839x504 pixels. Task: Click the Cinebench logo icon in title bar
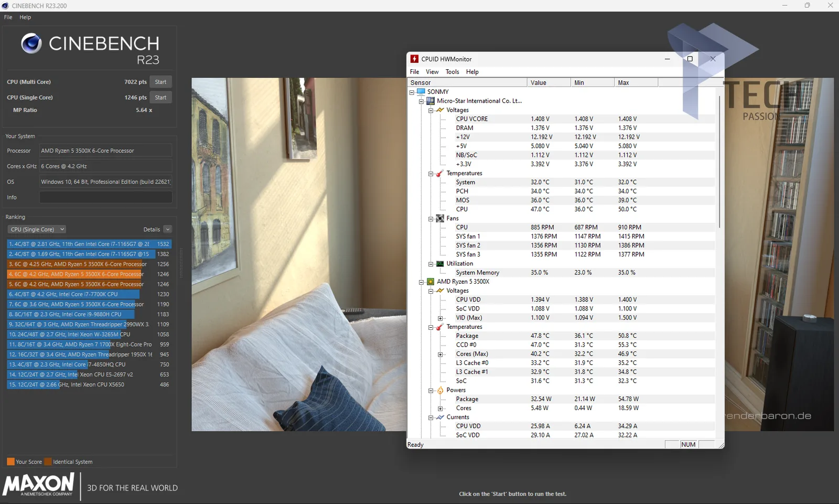[5, 6]
